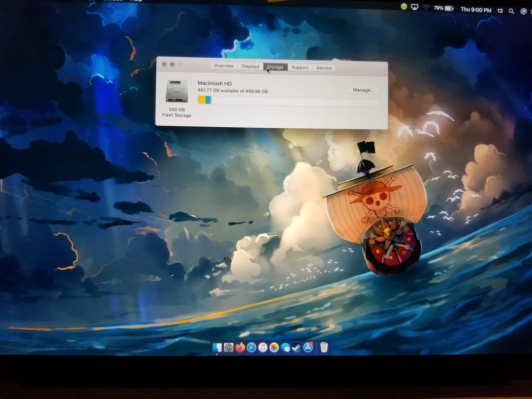Viewport: 532px width, 399px height.
Task: Open Messages from the Dock
Action: (x=285, y=348)
